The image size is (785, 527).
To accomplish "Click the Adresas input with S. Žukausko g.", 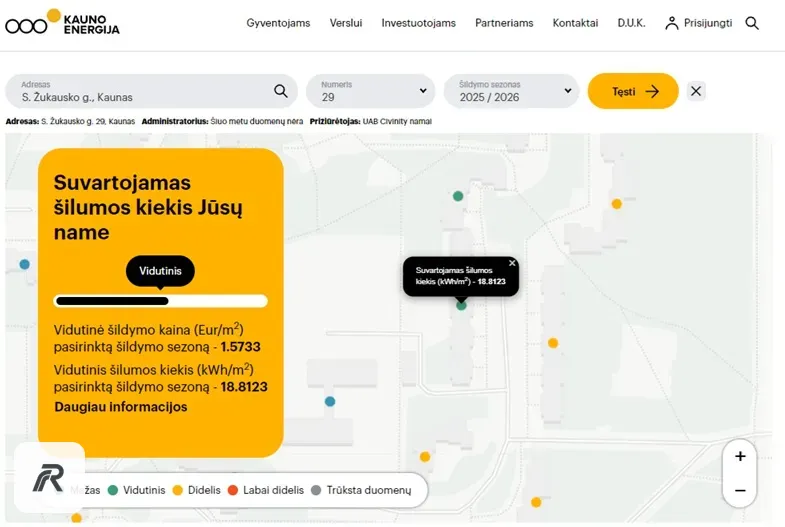I will click(151, 91).
